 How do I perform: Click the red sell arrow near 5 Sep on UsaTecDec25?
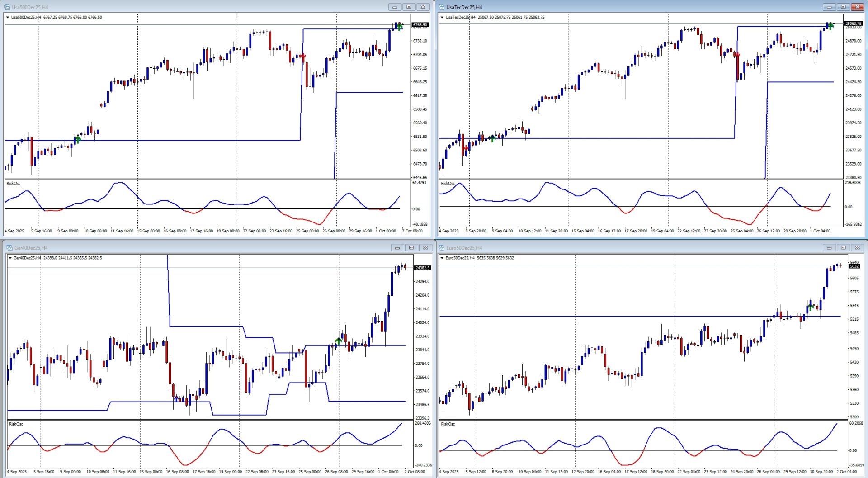(466, 148)
